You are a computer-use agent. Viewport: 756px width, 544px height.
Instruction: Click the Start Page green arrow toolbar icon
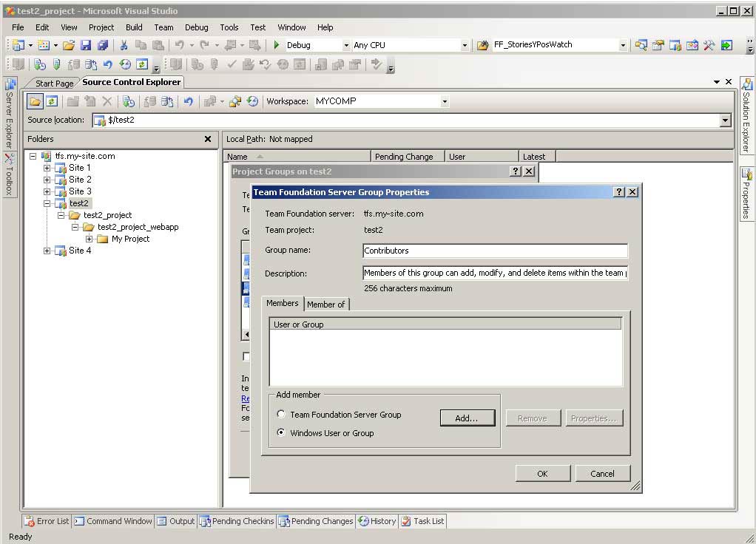coord(726,45)
